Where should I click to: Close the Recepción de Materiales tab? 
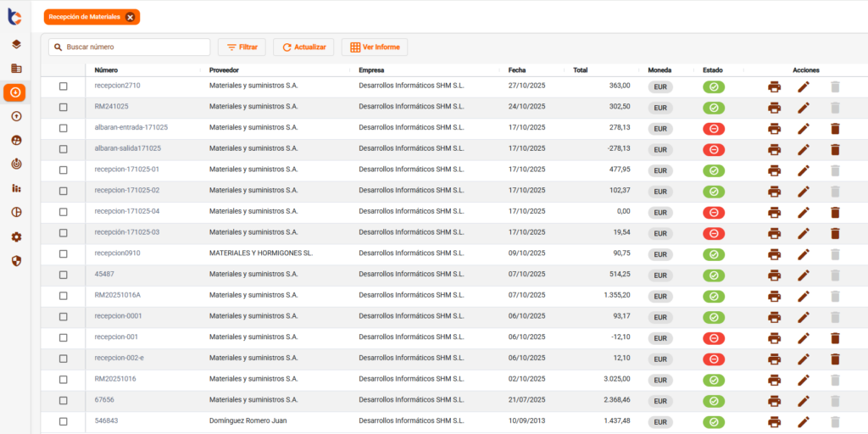coord(130,17)
